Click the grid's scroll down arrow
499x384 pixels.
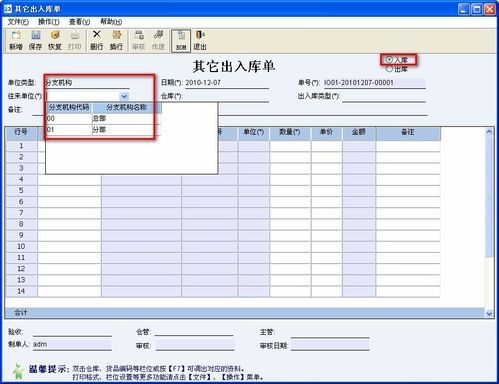[489, 314]
